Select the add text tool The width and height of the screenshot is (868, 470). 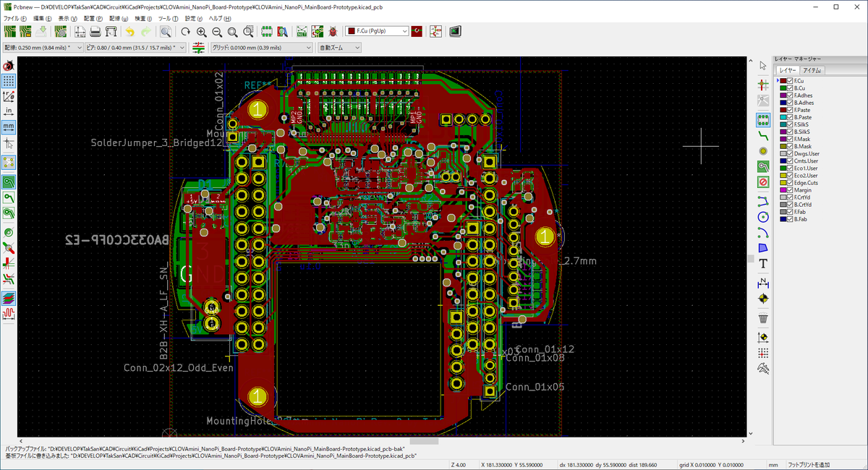point(762,264)
